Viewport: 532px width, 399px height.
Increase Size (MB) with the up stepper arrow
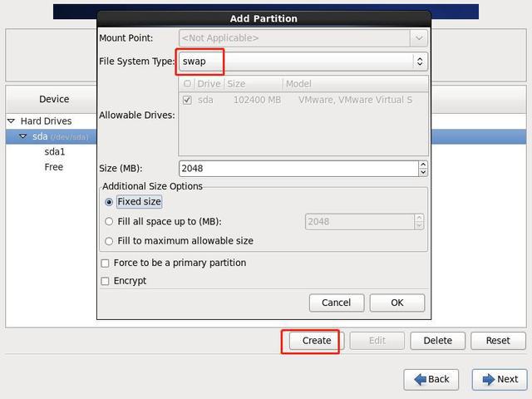pos(423,165)
